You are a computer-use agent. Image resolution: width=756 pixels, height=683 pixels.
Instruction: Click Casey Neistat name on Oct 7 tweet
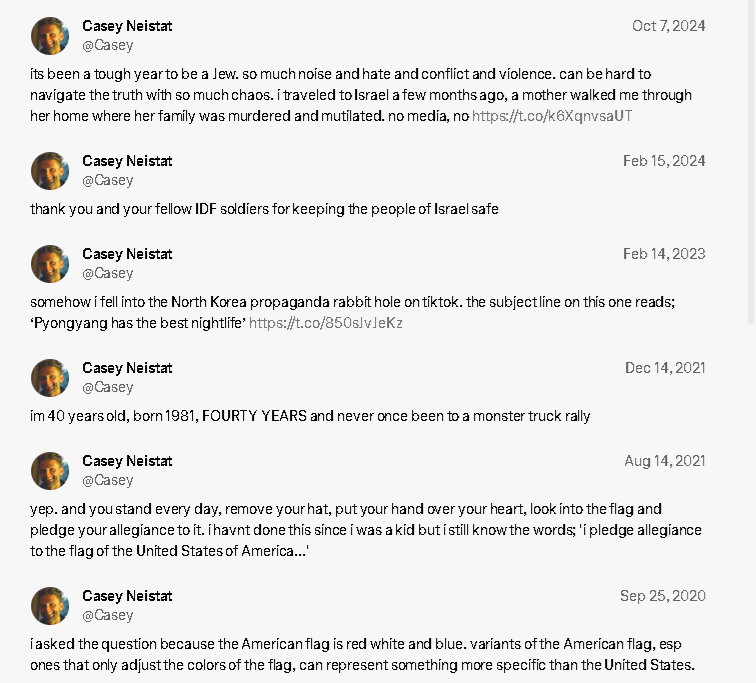pyautogui.click(x=127, y=26)
